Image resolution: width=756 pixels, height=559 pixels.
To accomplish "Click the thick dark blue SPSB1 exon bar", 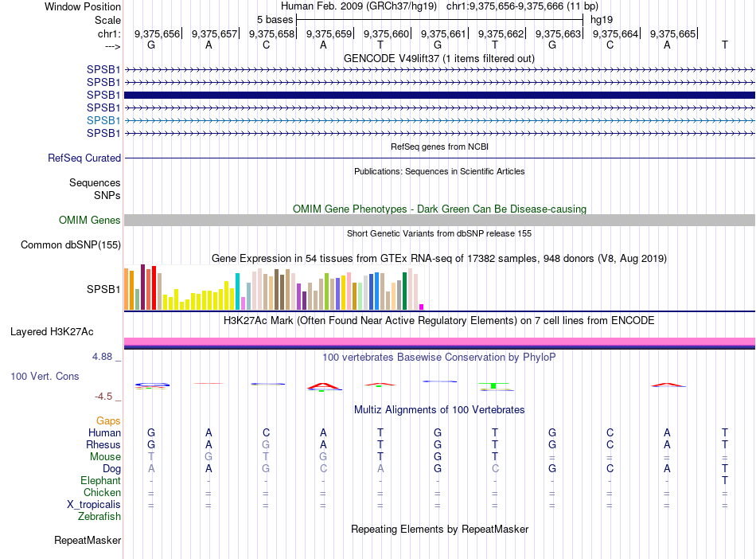I will pos(439,95).
